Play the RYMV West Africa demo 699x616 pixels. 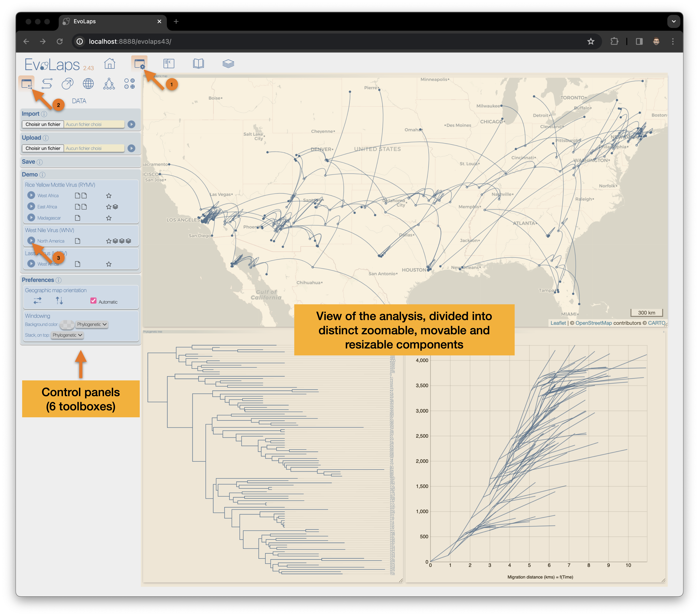[x=31, y=195]
